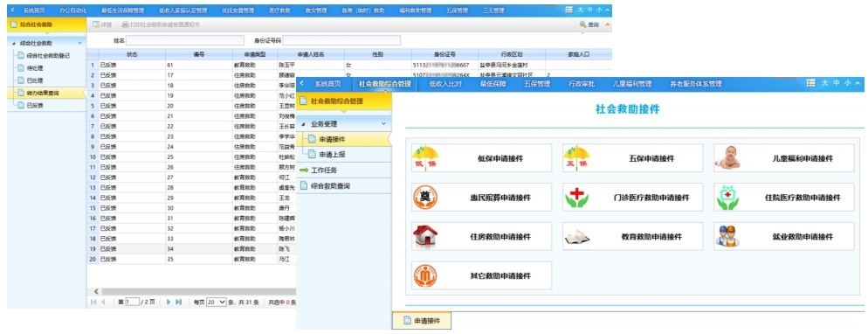The height and width of the screenshot is (334, 868).
Task: Select the 申请接件 tab at the bottom
Action: click(x=422, y=321)
